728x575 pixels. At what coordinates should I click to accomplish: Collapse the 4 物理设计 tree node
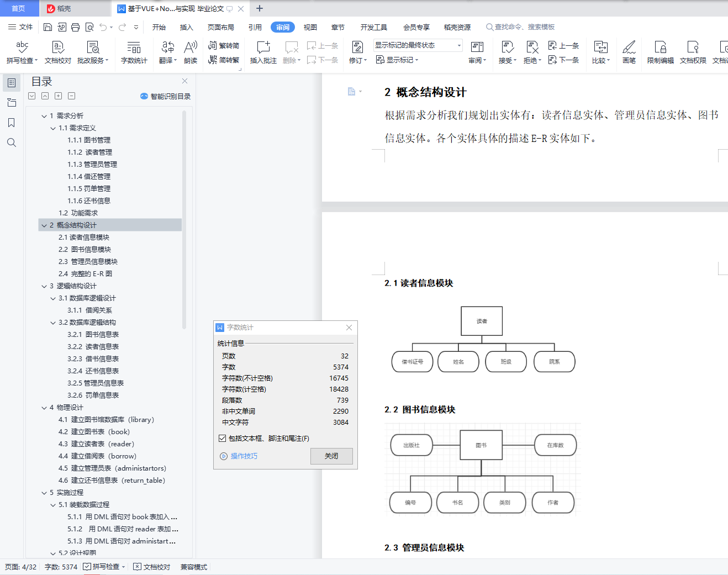44,408
